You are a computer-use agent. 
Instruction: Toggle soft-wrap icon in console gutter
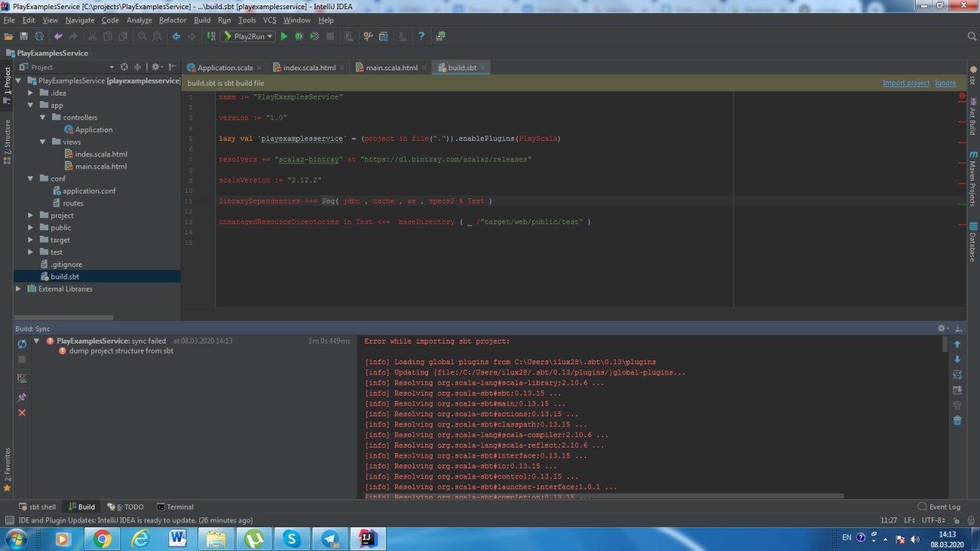pos(957,374)
